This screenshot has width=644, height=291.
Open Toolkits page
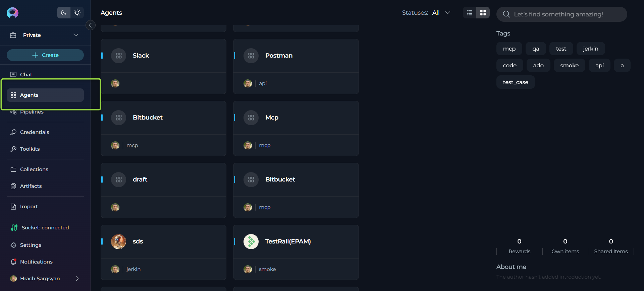tap(45, 149)
